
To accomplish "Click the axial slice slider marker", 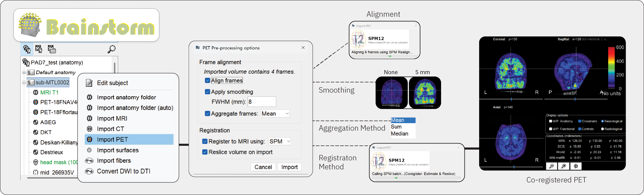I will (514, 167).
